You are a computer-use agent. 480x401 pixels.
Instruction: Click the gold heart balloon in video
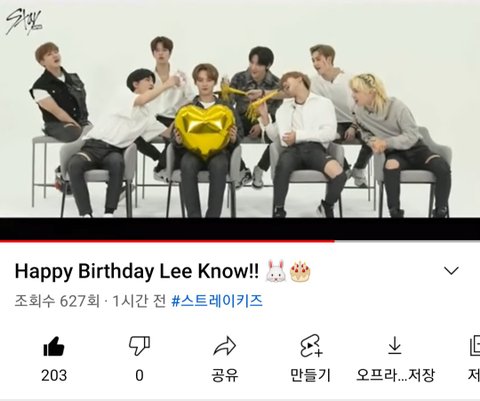click(x=204, y=129)
